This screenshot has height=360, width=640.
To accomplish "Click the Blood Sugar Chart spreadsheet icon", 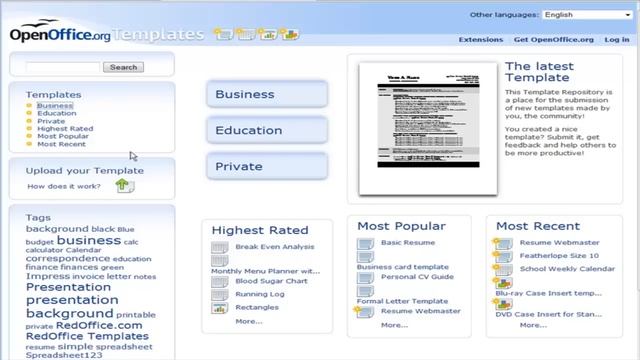I will tap(220, 282).
